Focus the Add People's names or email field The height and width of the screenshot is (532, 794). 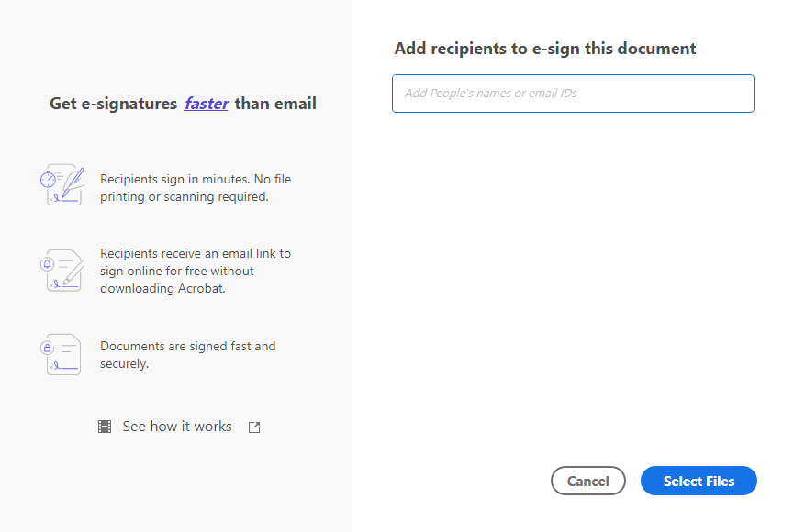(573, 94)
